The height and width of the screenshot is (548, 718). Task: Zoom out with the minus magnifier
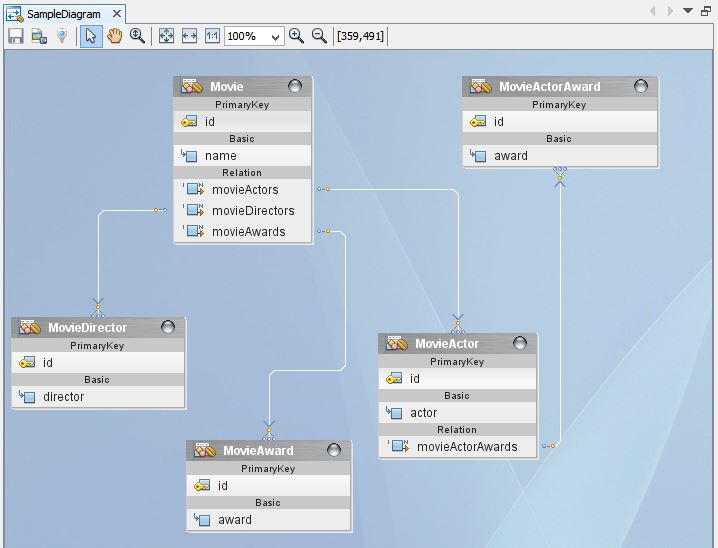(319, 36)
